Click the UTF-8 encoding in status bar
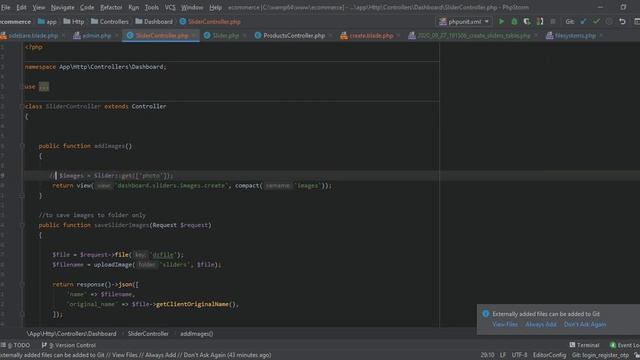640x360 pixels. click(519, 355)
